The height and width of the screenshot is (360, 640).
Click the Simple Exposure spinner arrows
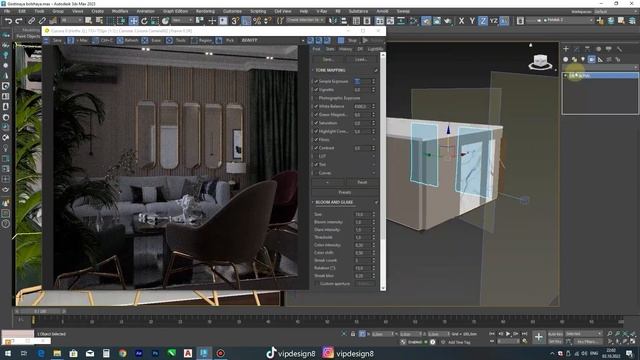click(x=373, y=81)
